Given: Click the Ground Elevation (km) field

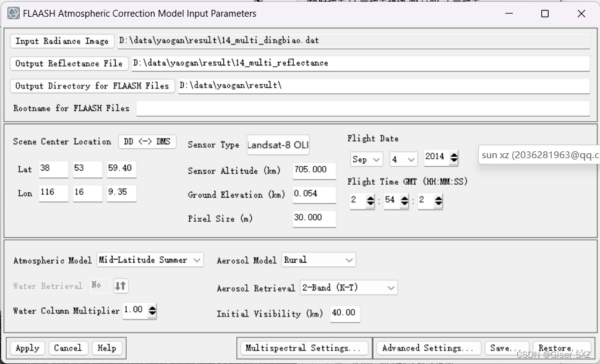Looking at the screenshot, I should [x=314, y=195].
